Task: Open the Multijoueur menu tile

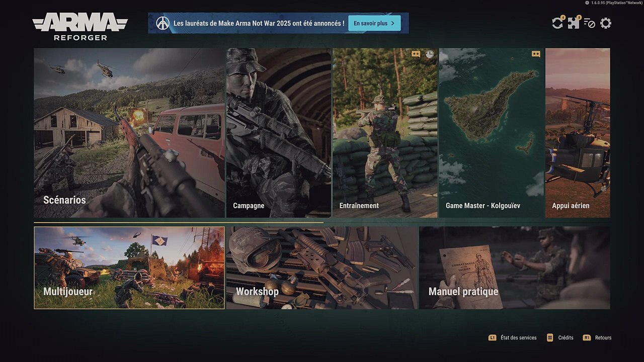Action: click(x=129, y=267)
